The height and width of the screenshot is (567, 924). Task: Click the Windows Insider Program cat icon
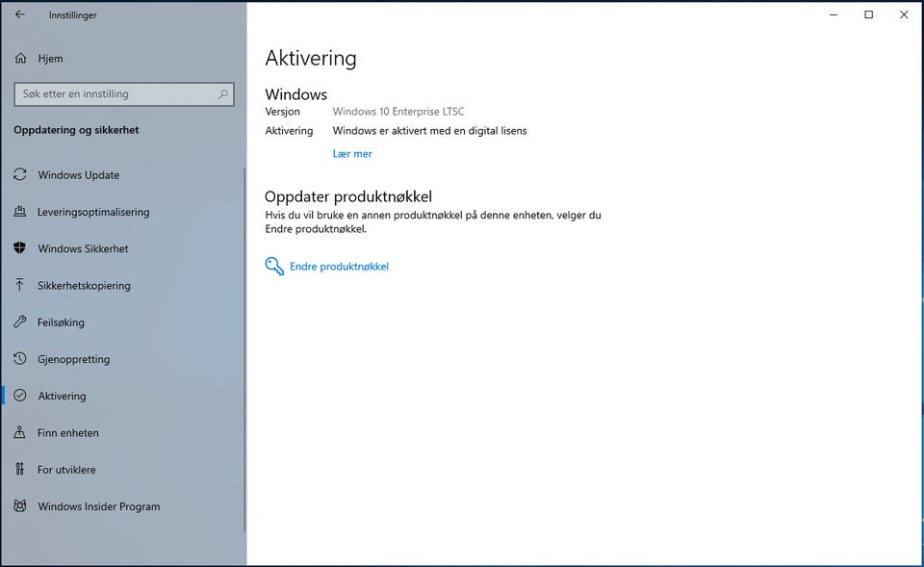20,505
